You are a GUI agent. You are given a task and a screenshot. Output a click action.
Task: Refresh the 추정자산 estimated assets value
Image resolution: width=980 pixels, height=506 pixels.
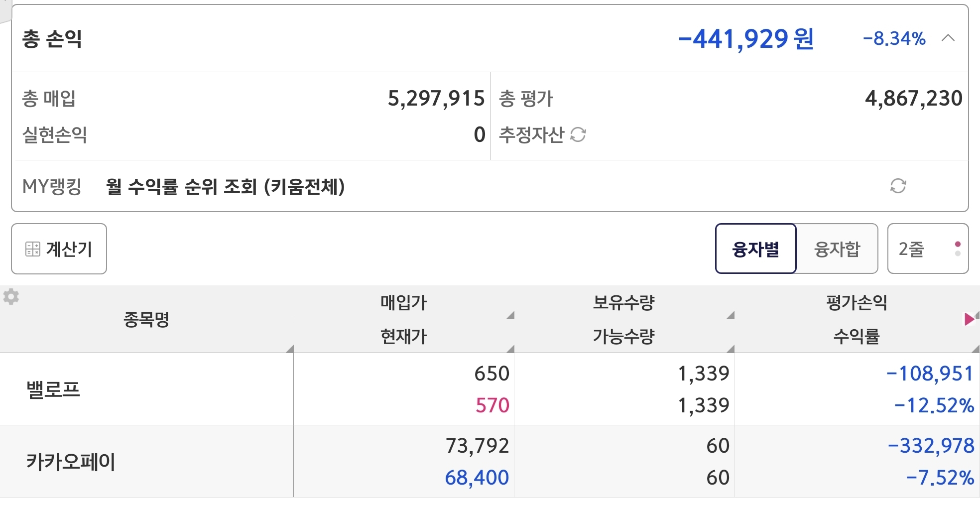pos(578,134)
